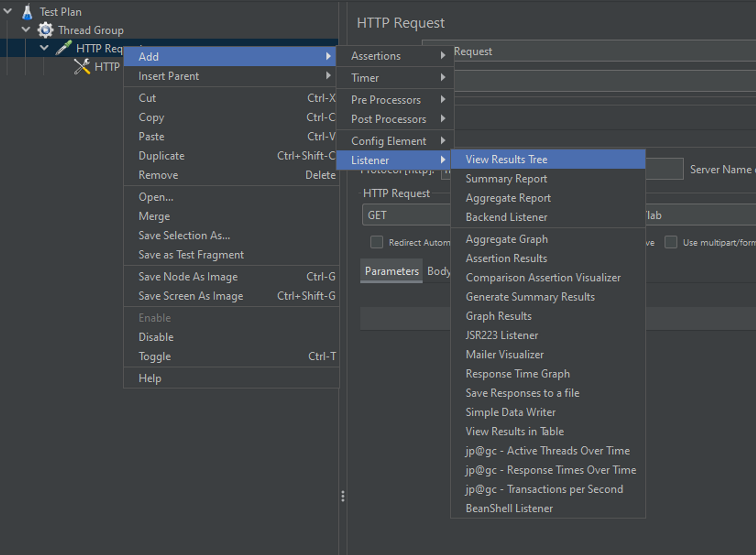The width and height of the screenshot is (756, 555).
Task: Choose Summary Report from Listener submenu
Action: pyautogui.click(x=506, y=179)
